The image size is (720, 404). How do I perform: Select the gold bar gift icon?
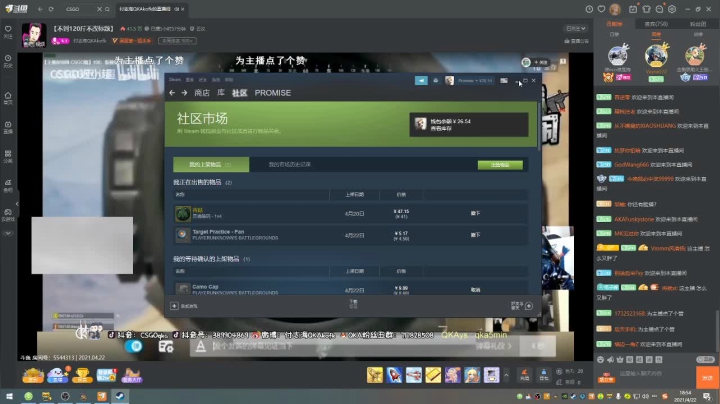point(433,375)
